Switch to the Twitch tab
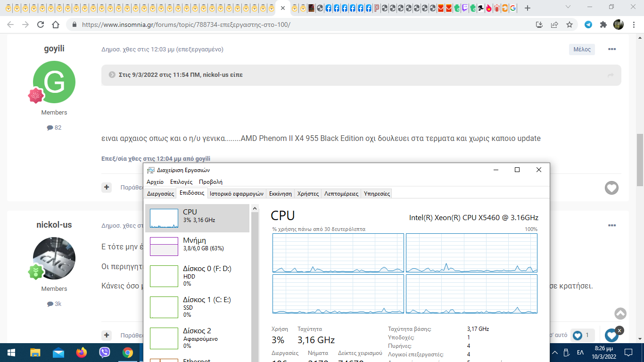Image resolution: width=644 pixels, height=362 pixels. (465, 8)
